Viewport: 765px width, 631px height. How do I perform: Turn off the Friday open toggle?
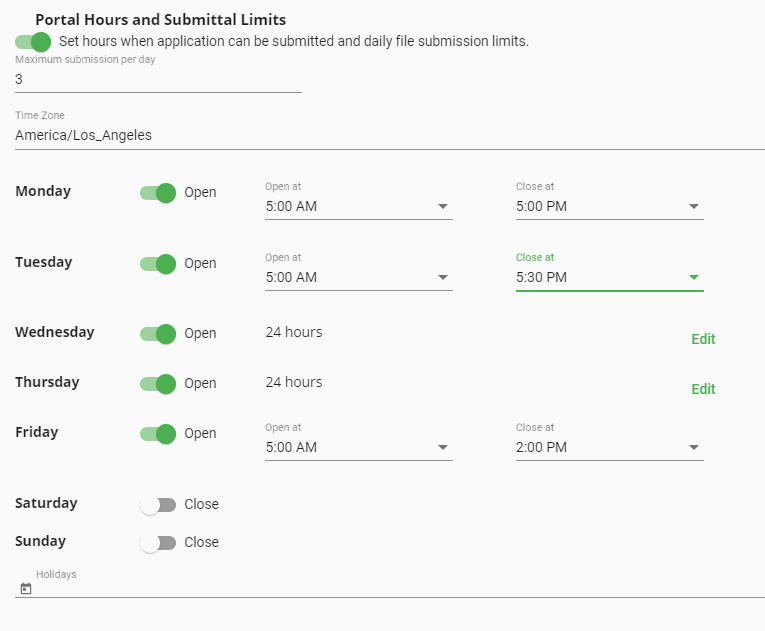click(158, 434)
